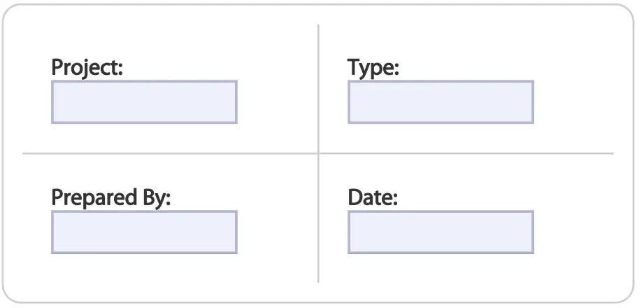The height and width of the screenshot is (308, 644).
Task: Activate the field below the Type label
Action: pyautogui.click(x=441, y=102)
